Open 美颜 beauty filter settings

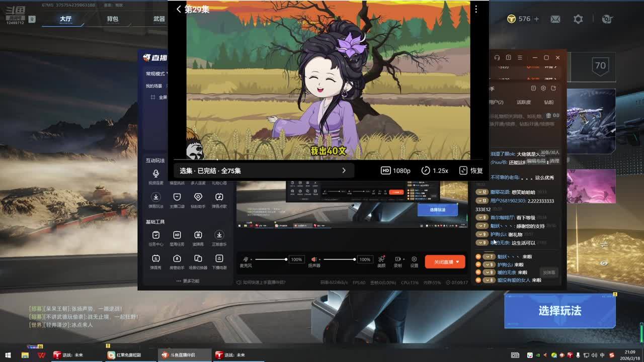pyautogui.click(x=381, y=261)
